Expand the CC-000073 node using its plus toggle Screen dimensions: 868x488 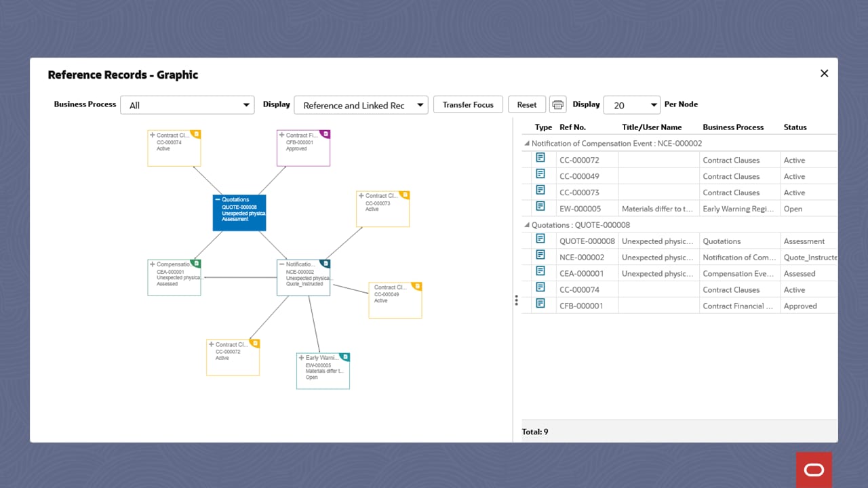pos(361,195)
